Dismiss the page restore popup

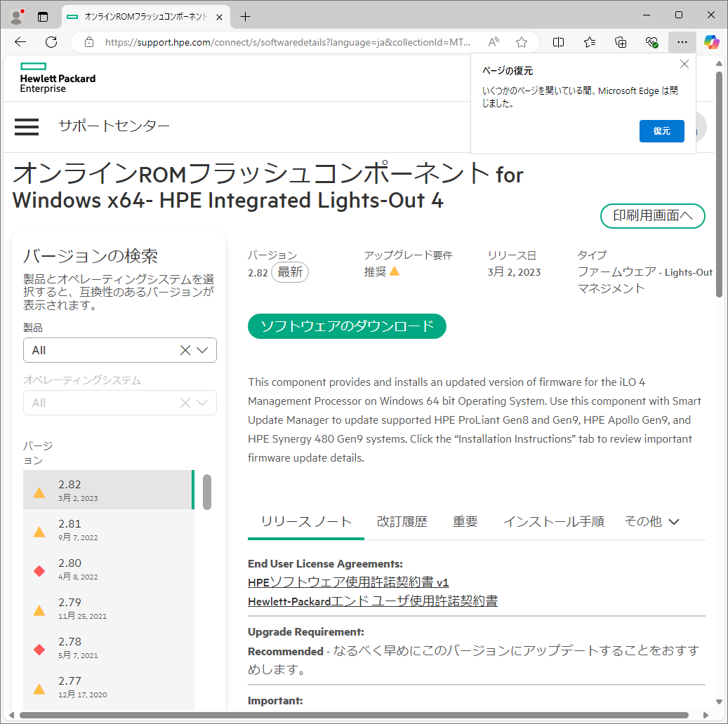coord(684,64)
